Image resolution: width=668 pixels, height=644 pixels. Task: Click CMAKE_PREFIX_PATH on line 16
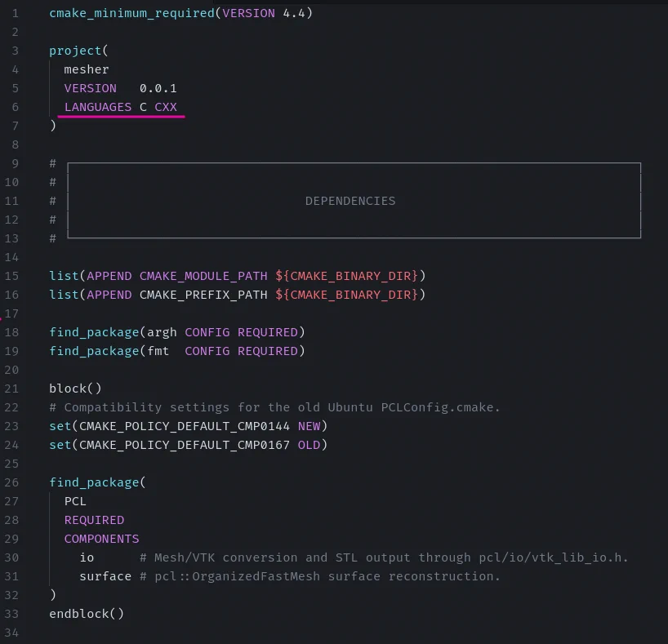point(203,295)
